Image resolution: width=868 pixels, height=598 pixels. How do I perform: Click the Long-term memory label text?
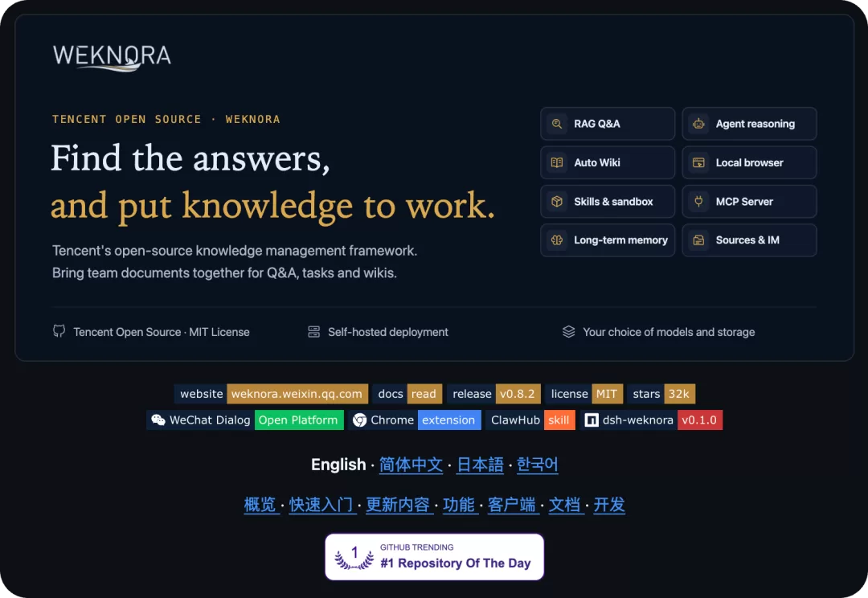(620, 240)
